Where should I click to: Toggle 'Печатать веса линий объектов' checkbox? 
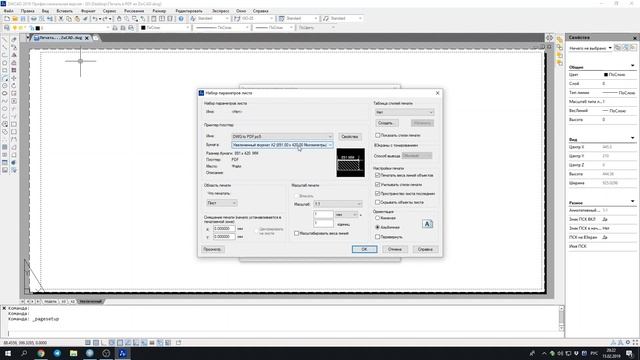pyautogui.click(x=378, y=175)
